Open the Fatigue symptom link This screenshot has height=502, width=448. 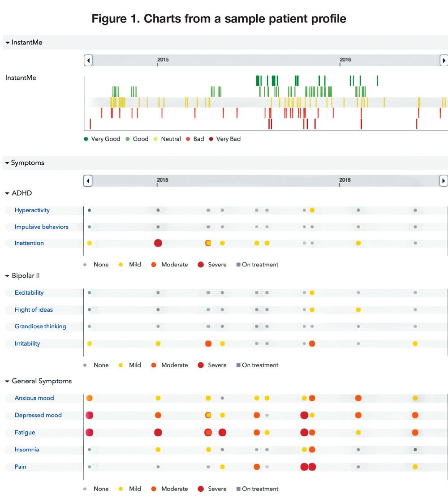tap(25, 433)
